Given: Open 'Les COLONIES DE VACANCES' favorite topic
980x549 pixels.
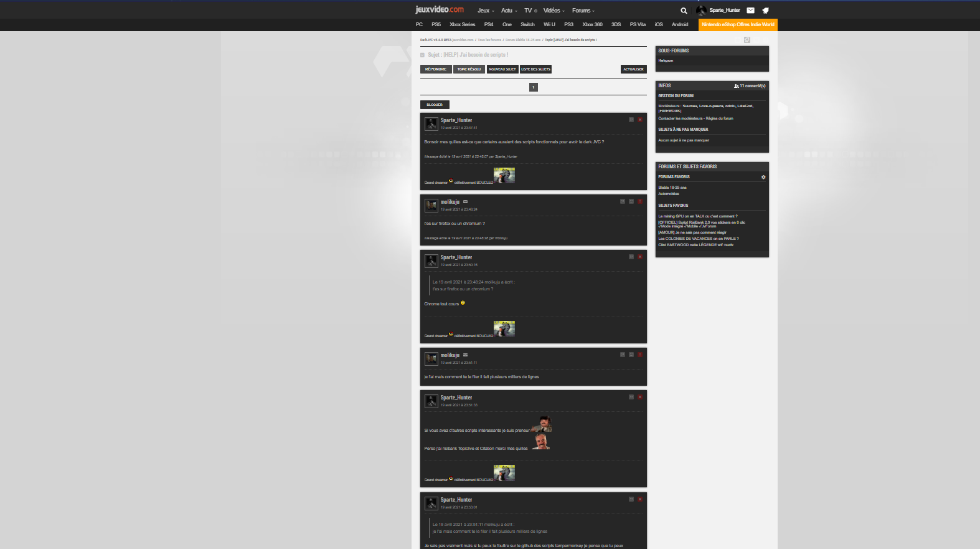Looking at the screenshot, I should [699, 239].
